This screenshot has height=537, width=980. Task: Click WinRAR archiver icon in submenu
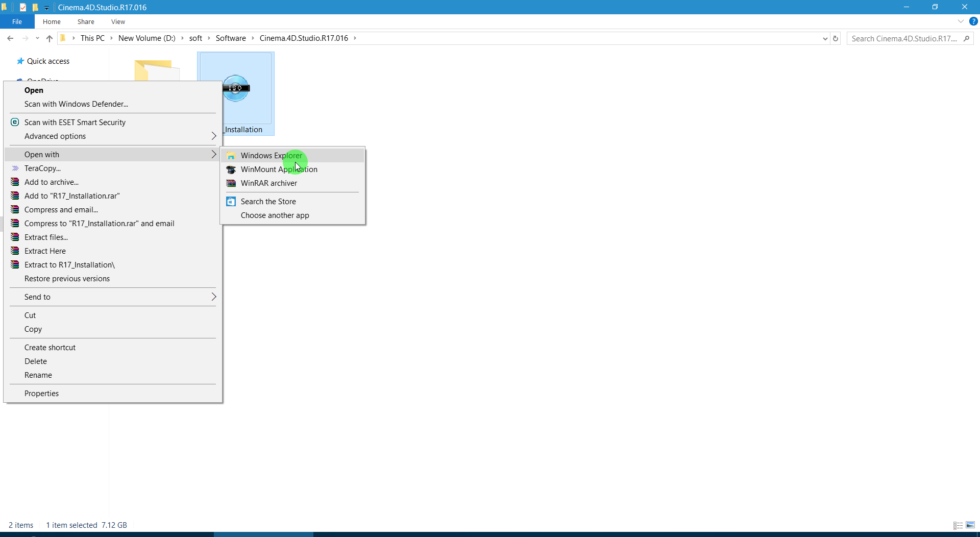coord(231,183)
